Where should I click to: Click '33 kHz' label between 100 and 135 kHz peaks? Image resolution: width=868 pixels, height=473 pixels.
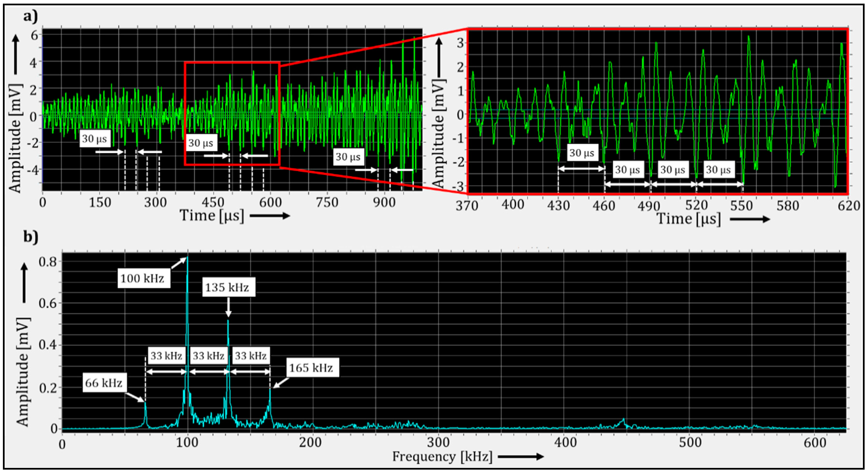point(209,356)
